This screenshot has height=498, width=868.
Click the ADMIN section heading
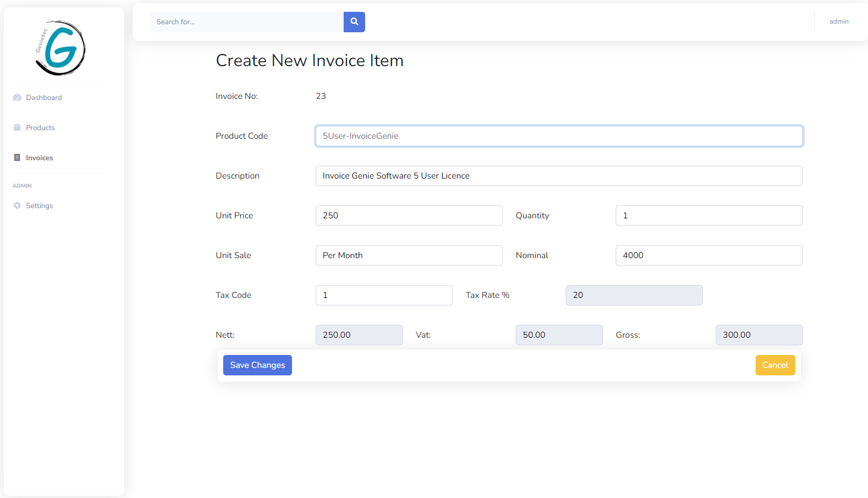(x=22, y=186)
